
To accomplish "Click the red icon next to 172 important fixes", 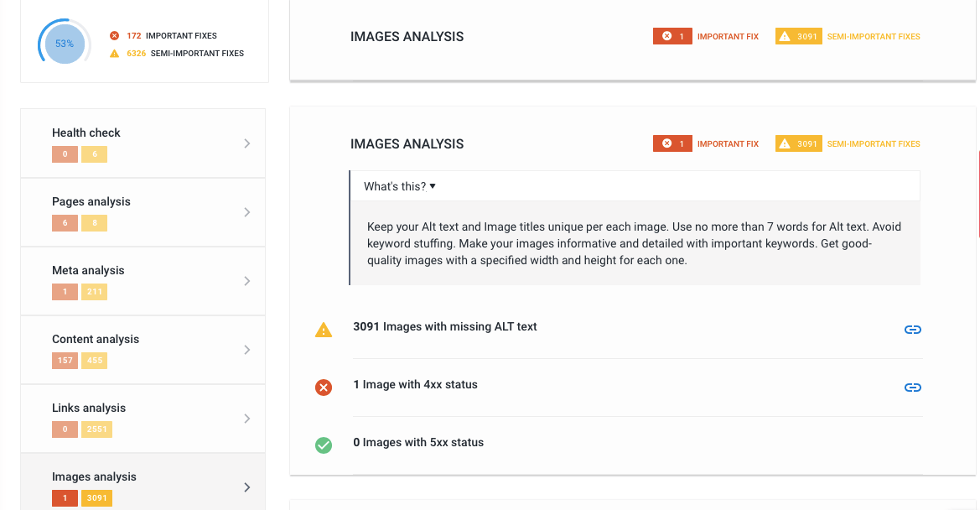I will point(114,35).
